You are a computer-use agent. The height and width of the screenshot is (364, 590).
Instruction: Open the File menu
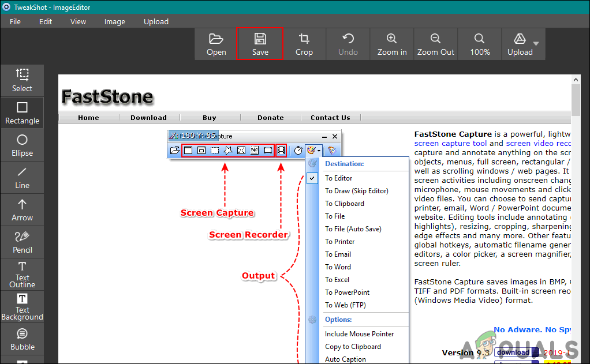pos(15,22)
